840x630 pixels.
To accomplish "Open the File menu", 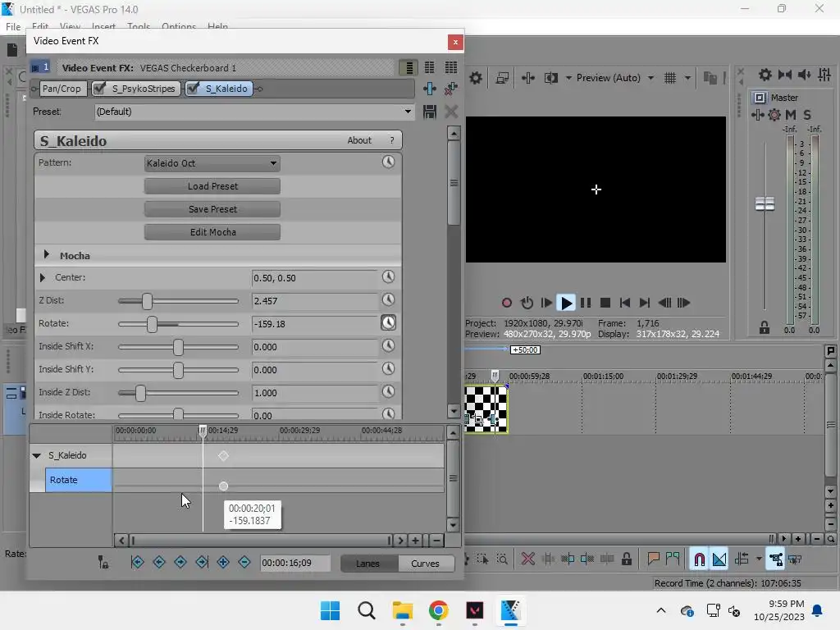I will pos(13,26).
